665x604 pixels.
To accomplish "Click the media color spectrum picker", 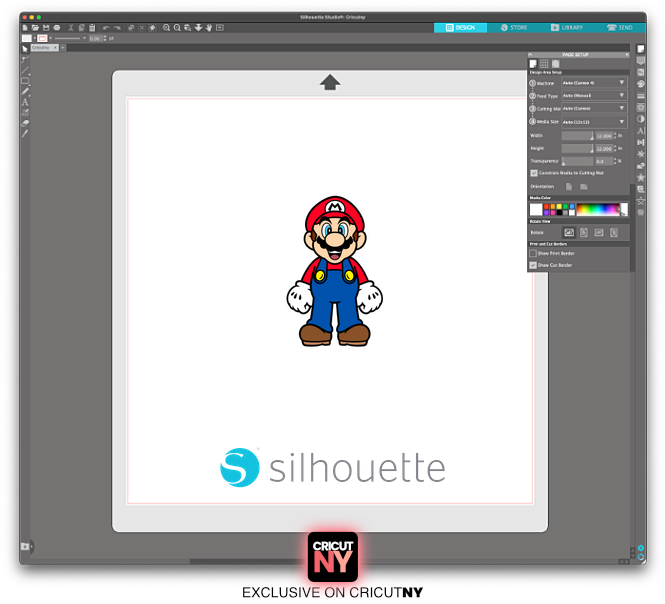I will (598, 210).
